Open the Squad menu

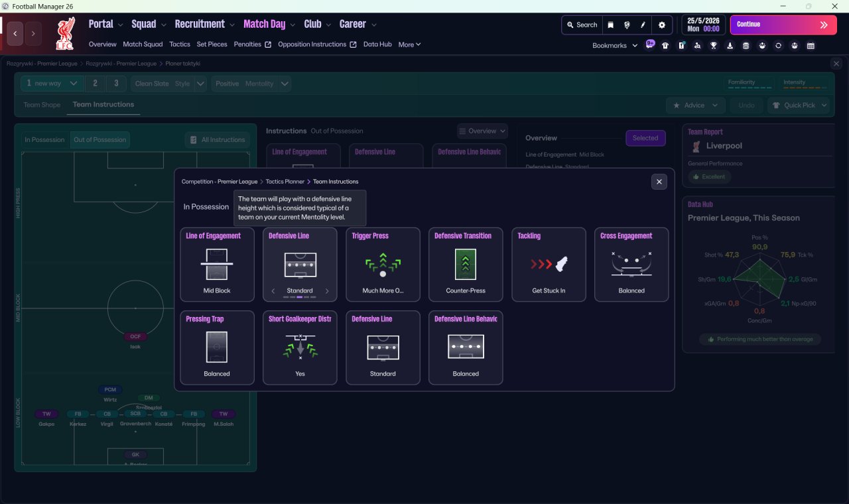(149, 24)
